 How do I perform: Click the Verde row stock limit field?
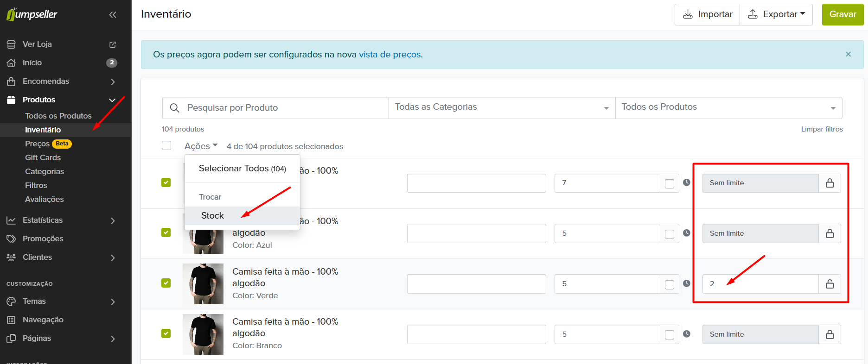tap(760, 284)
